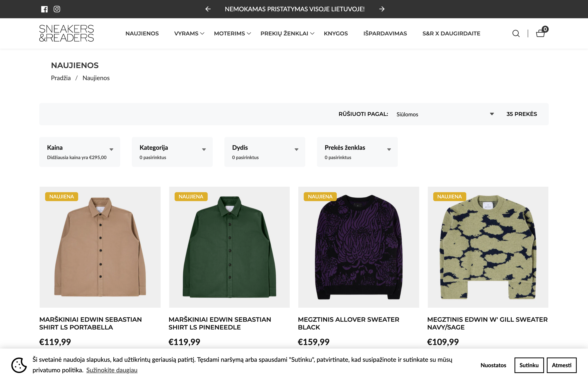The height and width of the screenshot is (382, 588).
Task: Click the previous announcement arrow
Action: [208, 9]
